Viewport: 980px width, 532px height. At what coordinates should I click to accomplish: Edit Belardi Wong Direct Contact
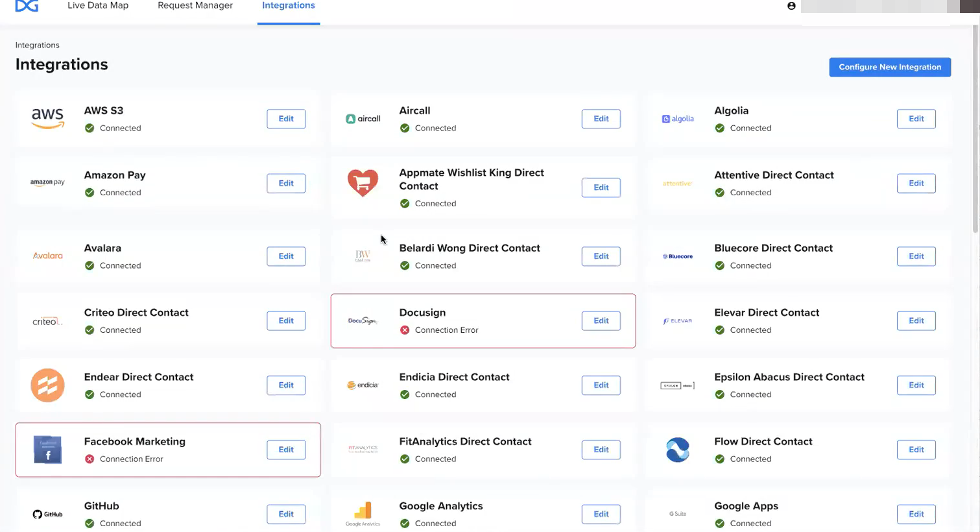(601, 256)
